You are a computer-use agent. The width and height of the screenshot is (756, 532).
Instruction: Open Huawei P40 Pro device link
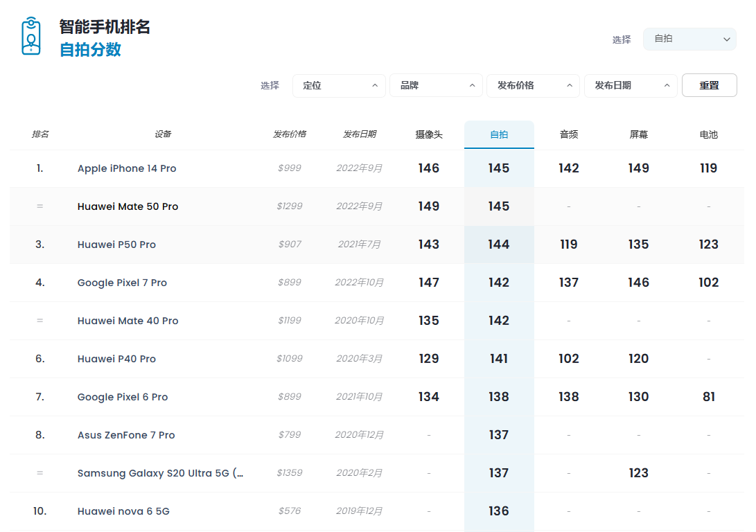click(116, 359)
